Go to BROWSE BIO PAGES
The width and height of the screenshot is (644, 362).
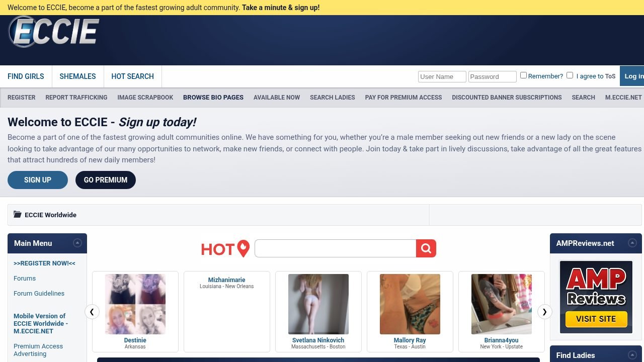(x=213, y=98)
